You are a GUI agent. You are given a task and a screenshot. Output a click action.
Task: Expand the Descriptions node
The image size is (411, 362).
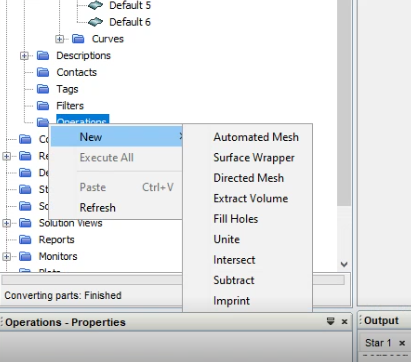pyautogui.click(x=24, y=56)
